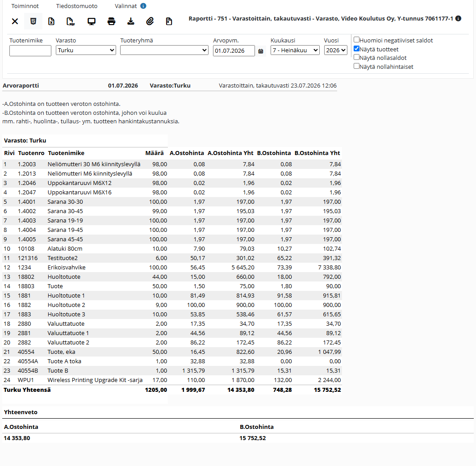Focus the Tuotenimike input field
Viewport: 476px width, 466px height.
pos(30,51)
